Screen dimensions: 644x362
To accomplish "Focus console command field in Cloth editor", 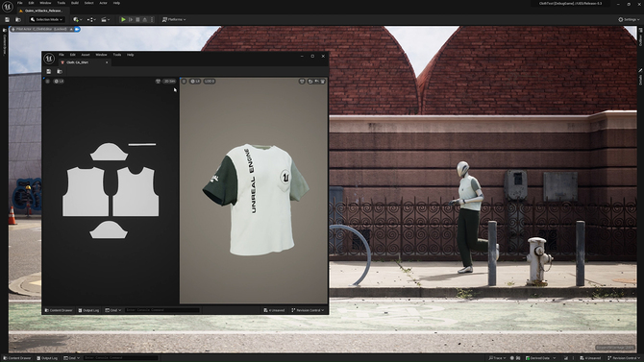I will [162, 310].
